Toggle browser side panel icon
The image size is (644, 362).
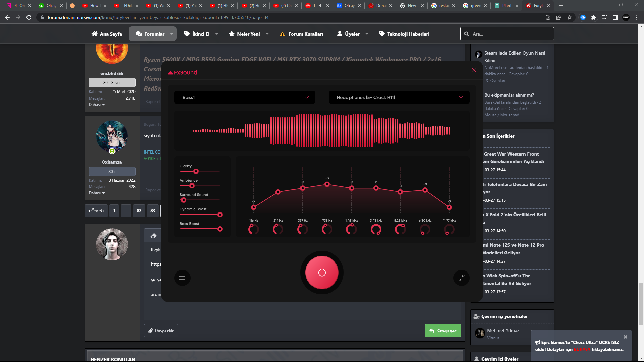(x=615, y=17)
